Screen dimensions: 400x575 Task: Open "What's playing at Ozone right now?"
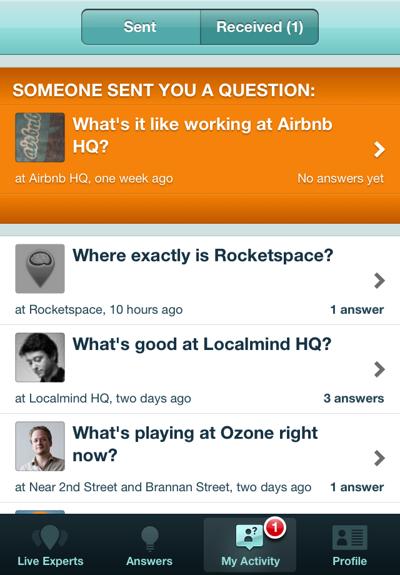[195, 444]
